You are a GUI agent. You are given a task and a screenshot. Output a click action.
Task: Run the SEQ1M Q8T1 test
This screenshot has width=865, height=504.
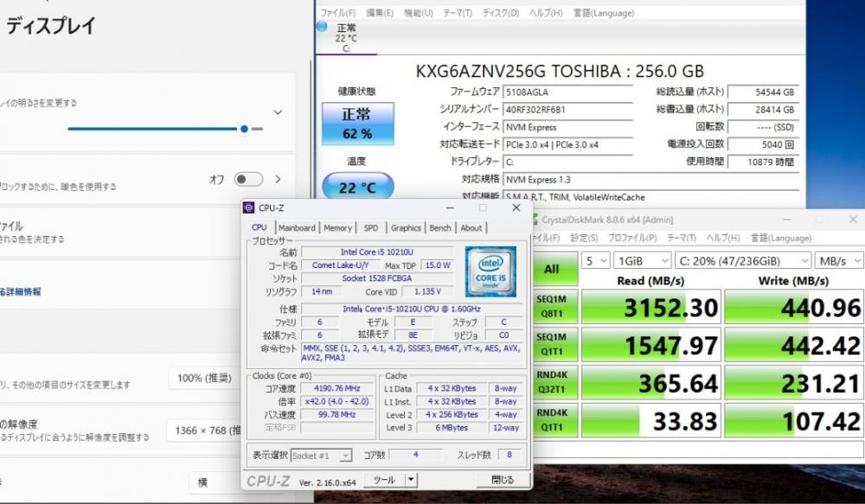click(x=551, y=307)
